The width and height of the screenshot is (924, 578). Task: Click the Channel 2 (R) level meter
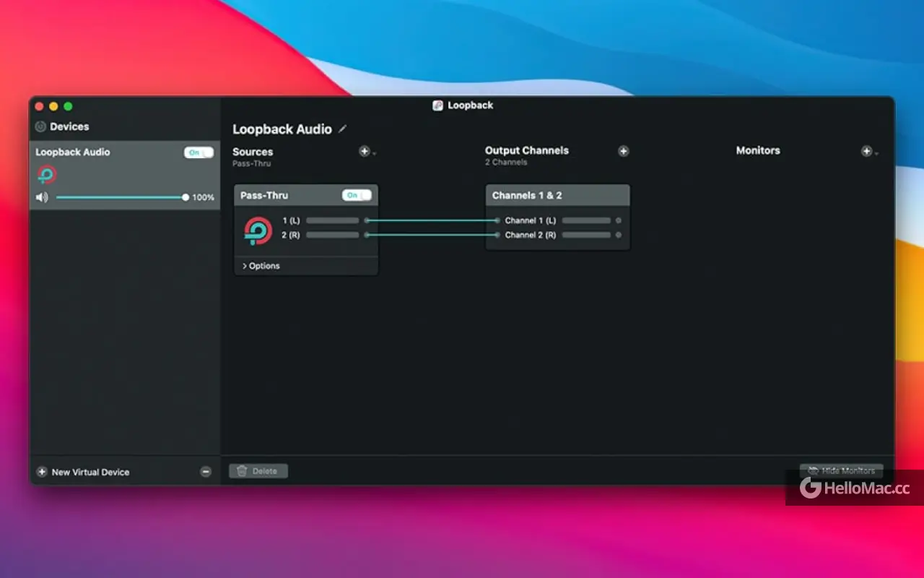(x=586, y=235)
